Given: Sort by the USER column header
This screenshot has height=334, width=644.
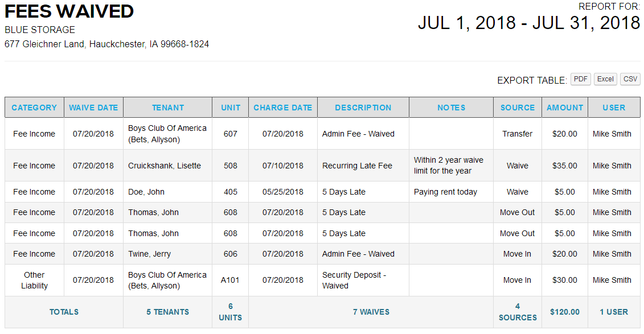Looking at the screenshot, I should pyautogui.click(x=614, y=107).
